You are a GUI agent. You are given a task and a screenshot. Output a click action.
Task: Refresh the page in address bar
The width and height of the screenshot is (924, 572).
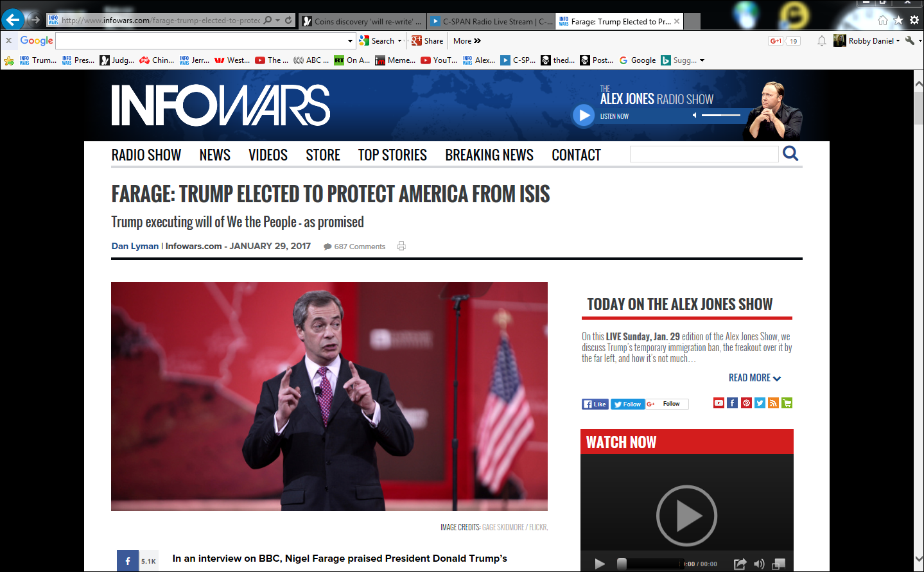point(288,21)
